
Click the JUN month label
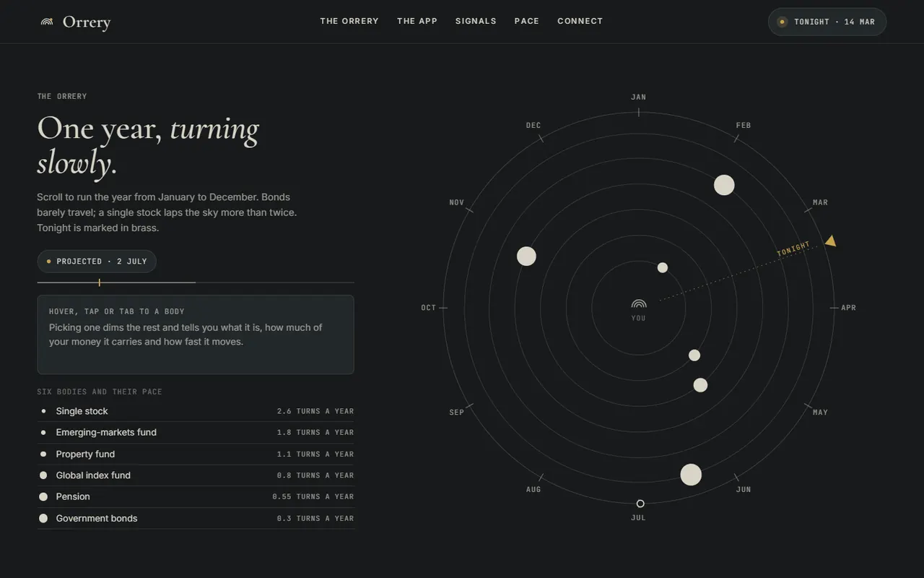point(744,490)
